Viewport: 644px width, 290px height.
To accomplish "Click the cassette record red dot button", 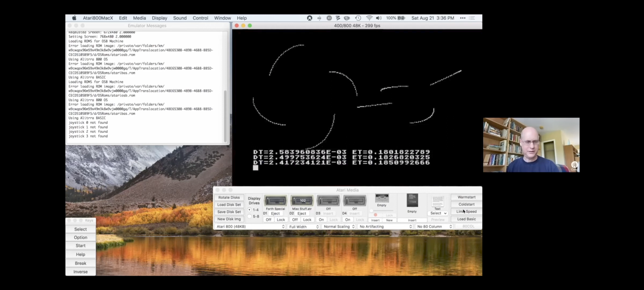I will [x=375, y=215].
